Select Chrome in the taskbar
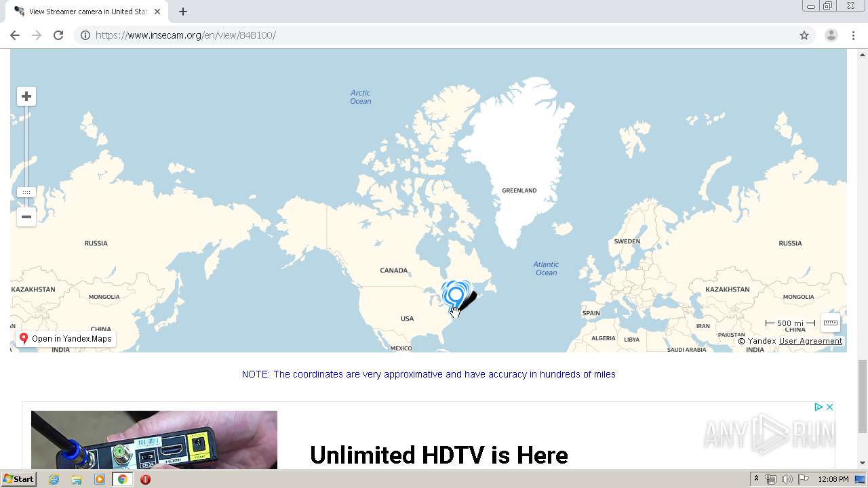Viewport: 868px width, 488px height. (123, 479)
